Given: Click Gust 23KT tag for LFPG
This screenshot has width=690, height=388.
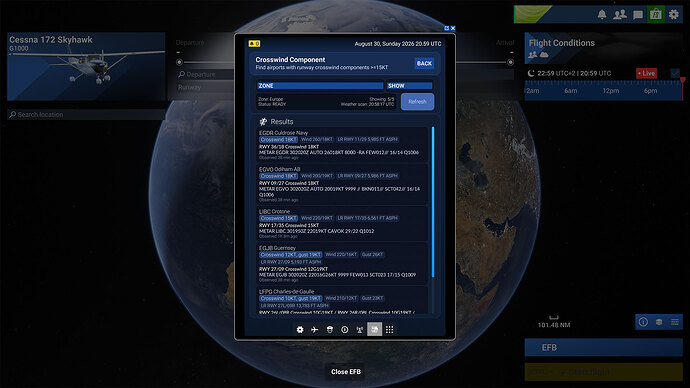Looking at the screenshot, I should coord(372,298).
